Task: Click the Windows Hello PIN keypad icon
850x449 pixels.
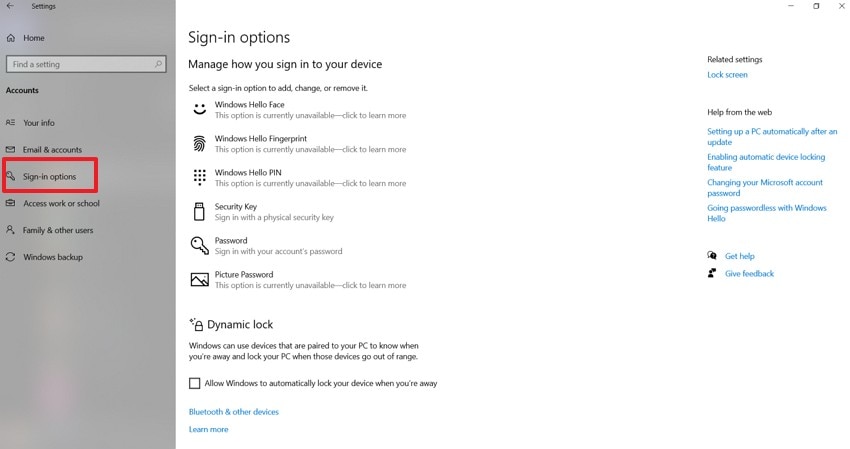Action: click(199, 177)
